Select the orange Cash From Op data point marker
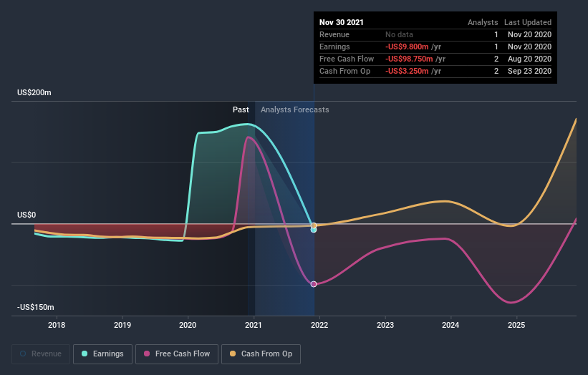 tap(314, 225)
